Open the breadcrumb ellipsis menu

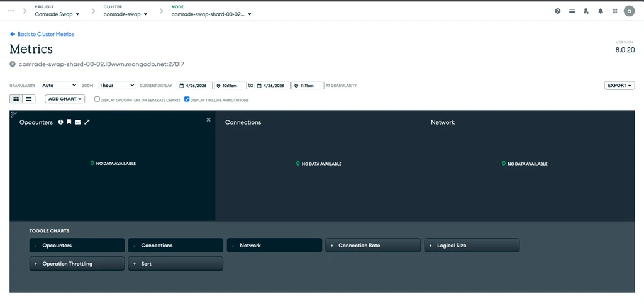(11, 11)
